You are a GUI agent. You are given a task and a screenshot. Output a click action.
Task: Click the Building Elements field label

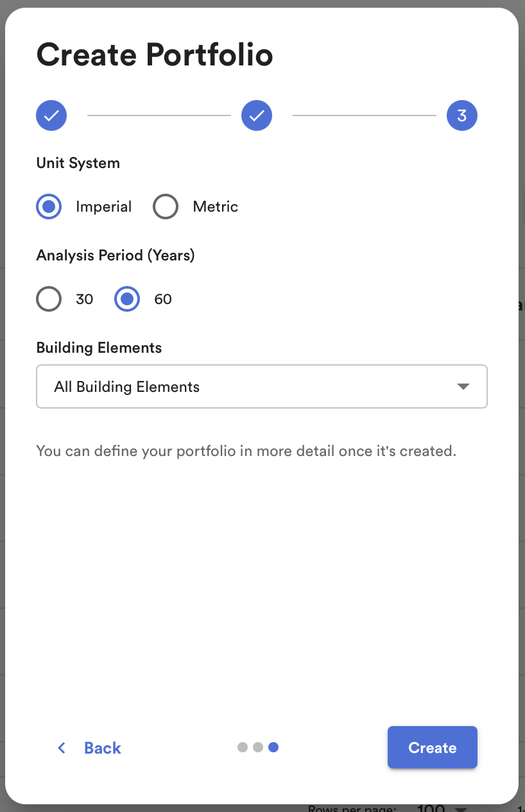pos(99,348)
